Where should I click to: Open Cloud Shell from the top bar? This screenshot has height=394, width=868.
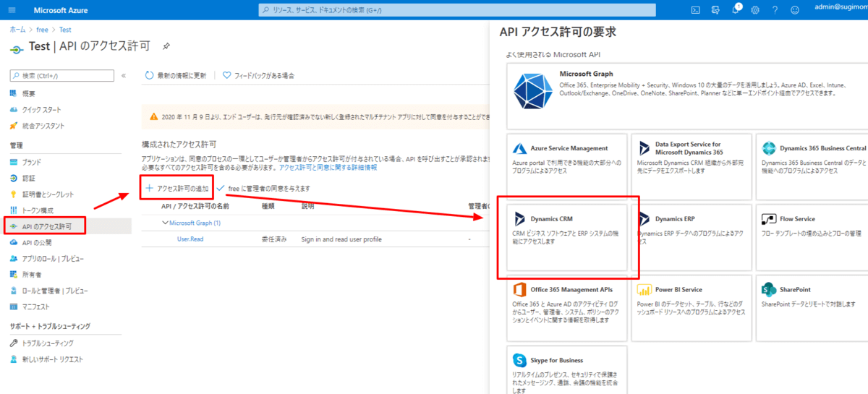tap(694, 9)
